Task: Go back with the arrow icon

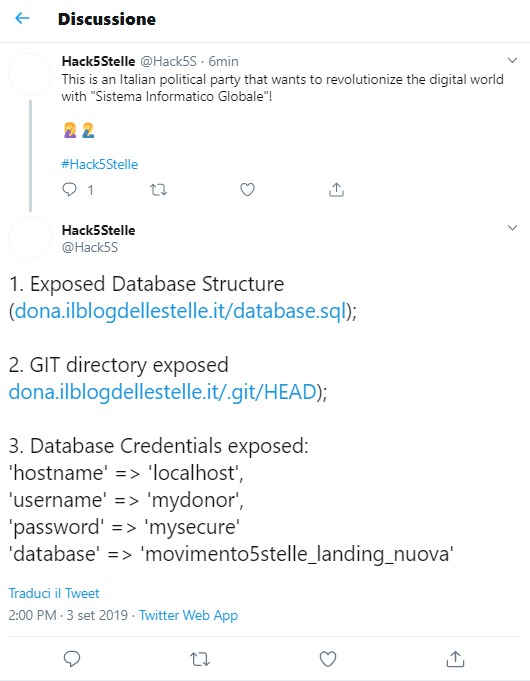Action: (22, 18)
